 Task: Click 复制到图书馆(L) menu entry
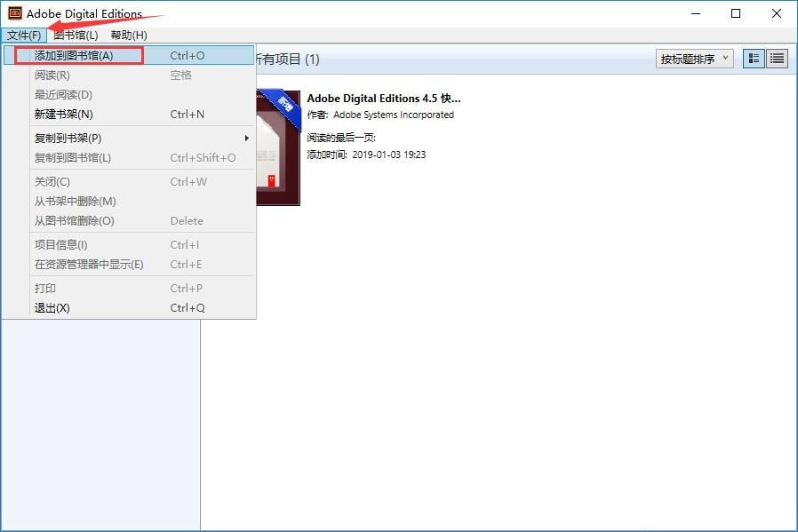coord(129,158)
